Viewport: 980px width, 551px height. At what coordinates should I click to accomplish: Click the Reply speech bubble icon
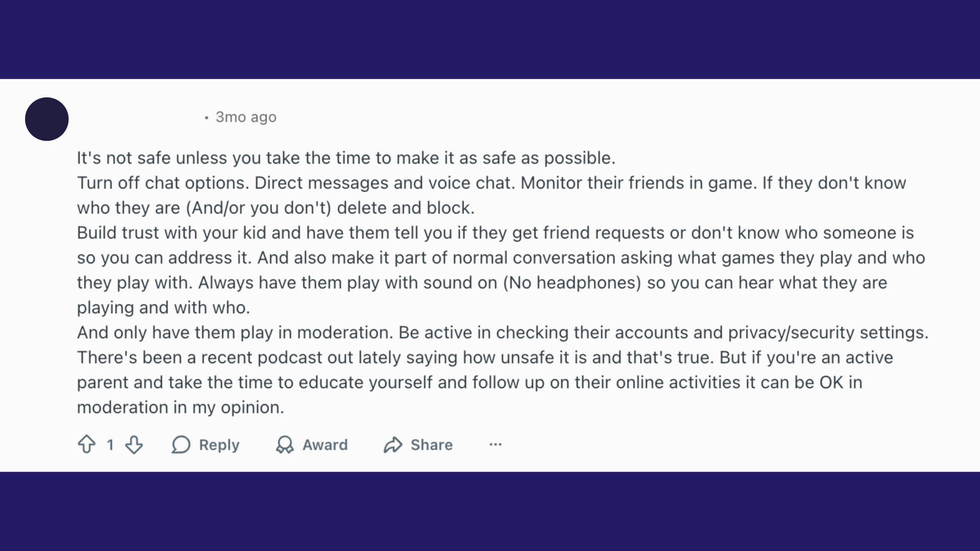181,445
